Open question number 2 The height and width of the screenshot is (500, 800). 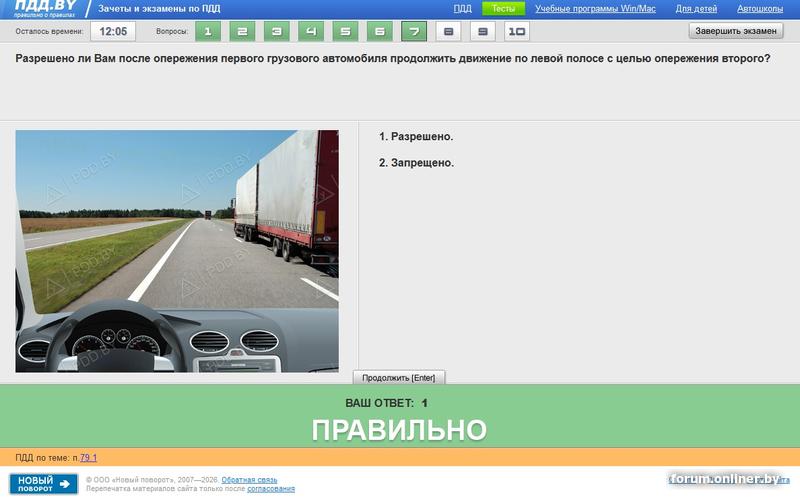[242, 31]
